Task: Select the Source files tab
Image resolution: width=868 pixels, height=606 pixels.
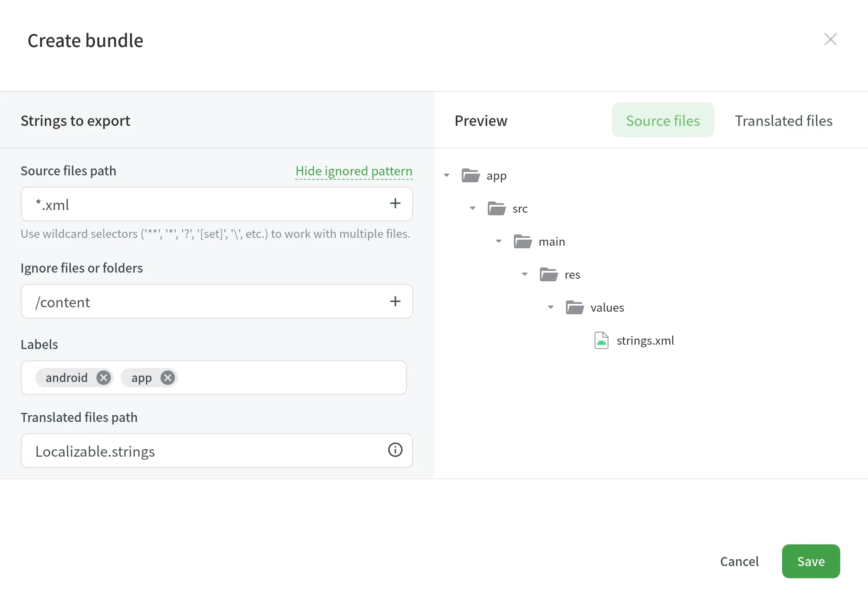Action: click(663, 120)
